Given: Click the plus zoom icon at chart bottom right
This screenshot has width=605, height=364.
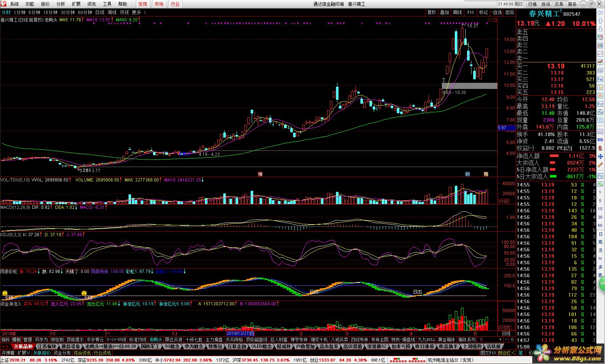Looking at the screenshot, I should tap(500, 340).
